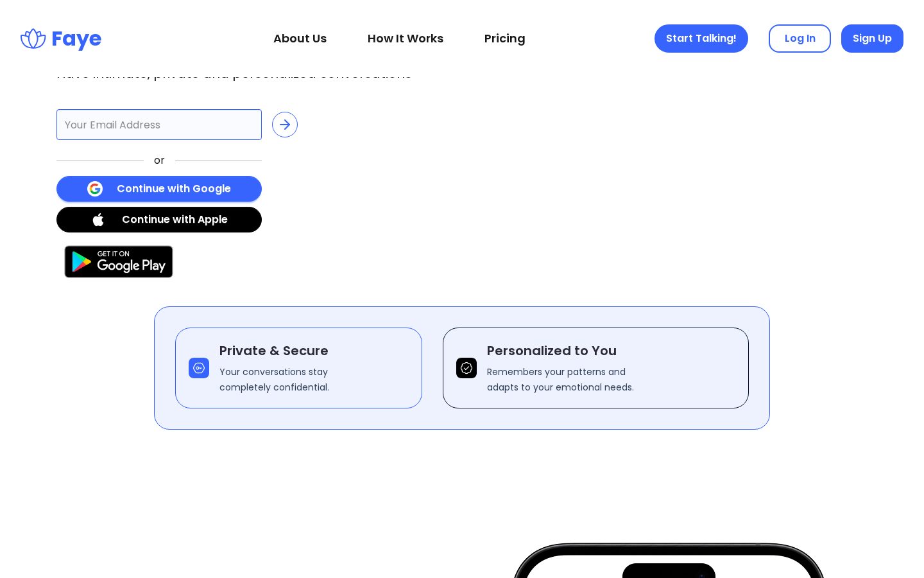Focus the Your Email Address field
The image size is (924, 578).
(159, 125)
